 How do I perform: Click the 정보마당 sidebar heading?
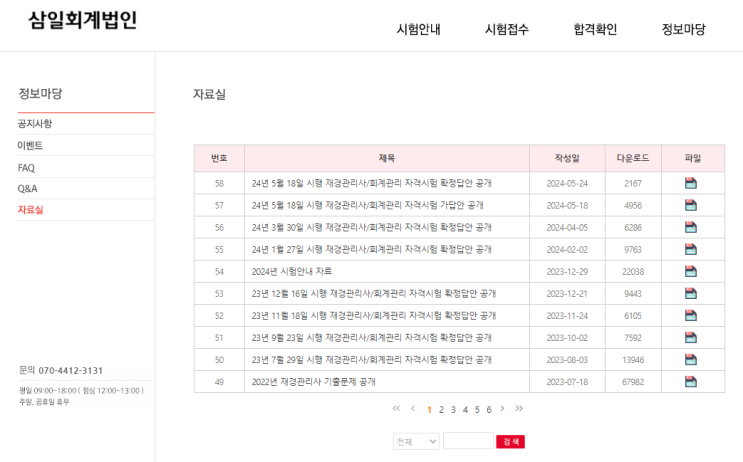pos(40,93)
